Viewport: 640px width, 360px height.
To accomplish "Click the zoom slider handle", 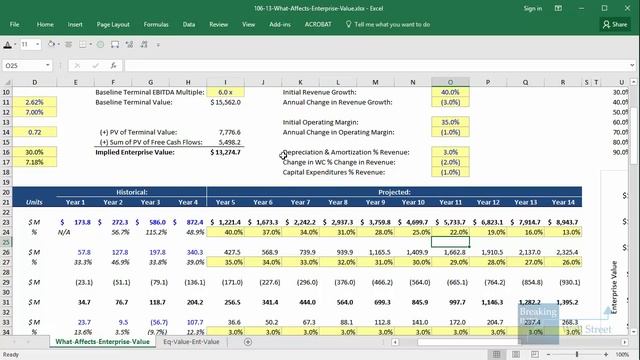I will point(577,354).
